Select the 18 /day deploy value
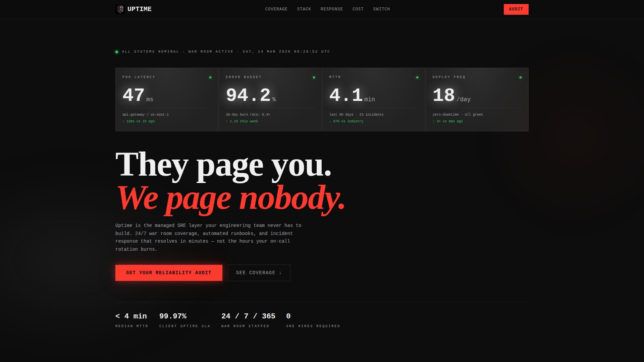This screenshot has height=362, width=644. pos(451,95)
